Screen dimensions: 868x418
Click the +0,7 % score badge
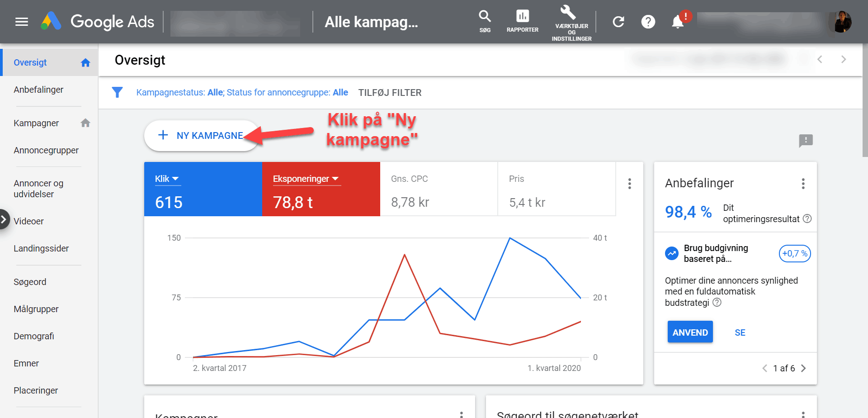[x=795, y=253]
